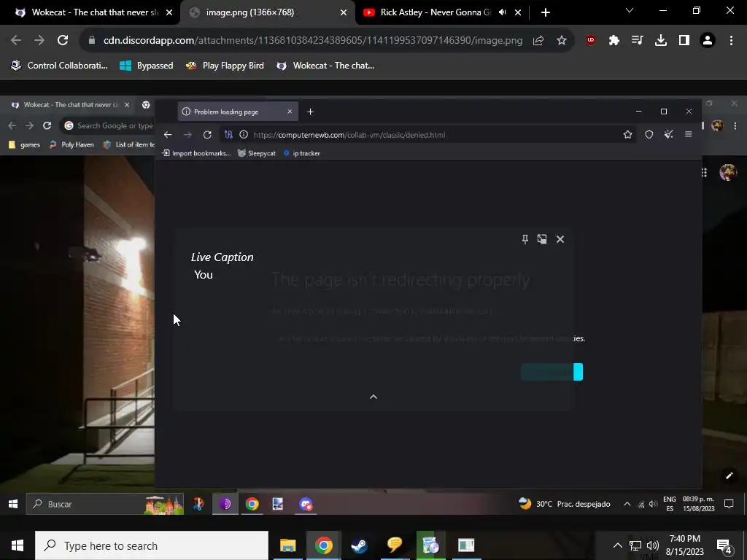The image size is (747, 560).
Task: Open weather widget 30°C Prac. despejado
Action: [565, 504]
